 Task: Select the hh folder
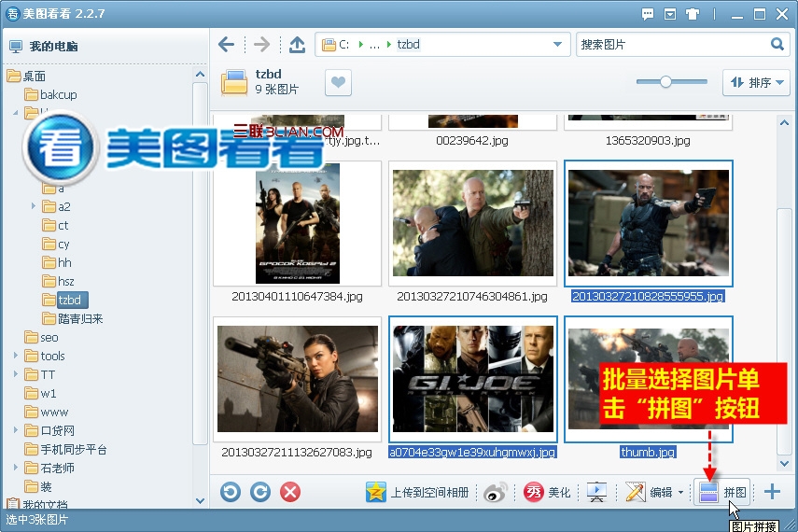pyautogui.click(x=57, y=262)
